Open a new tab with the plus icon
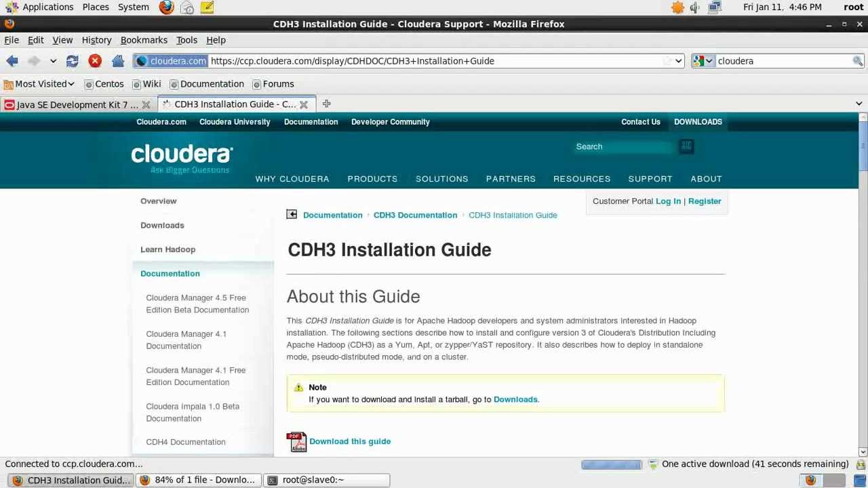868x488 pixels. pos(326,104)
